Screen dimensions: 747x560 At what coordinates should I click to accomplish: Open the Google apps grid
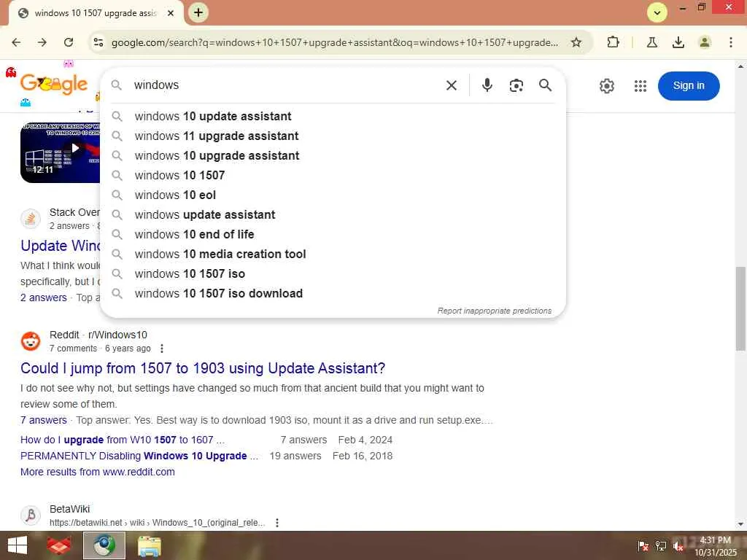(x=640, y=86)
